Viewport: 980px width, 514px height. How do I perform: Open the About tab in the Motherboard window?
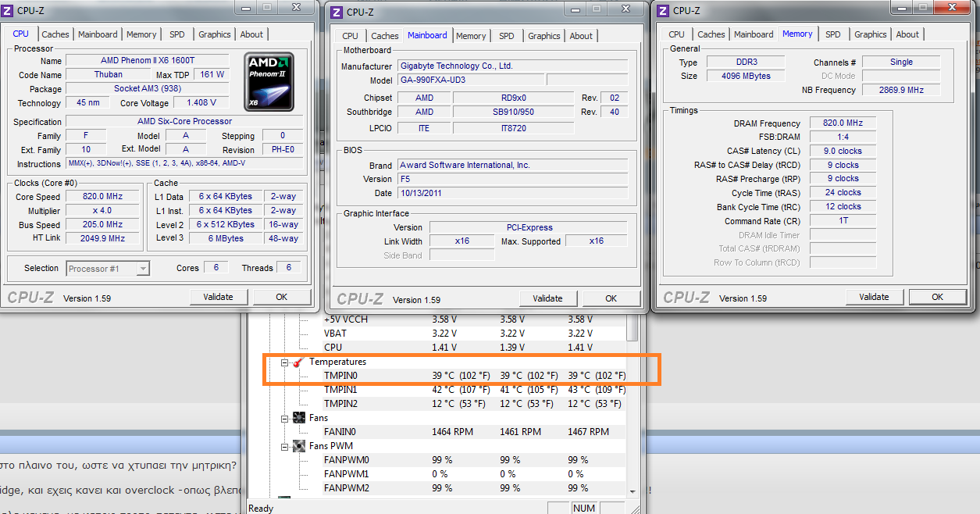tap(581, 36)
